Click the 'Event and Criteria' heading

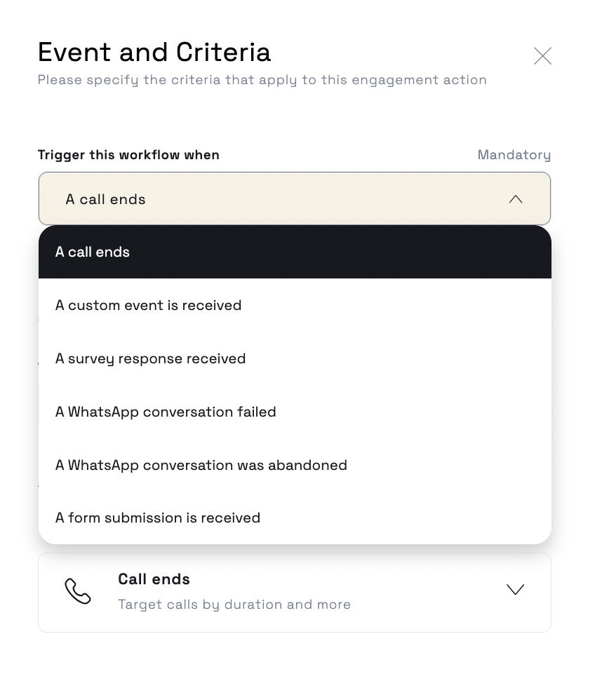click(x=154, y=52)
